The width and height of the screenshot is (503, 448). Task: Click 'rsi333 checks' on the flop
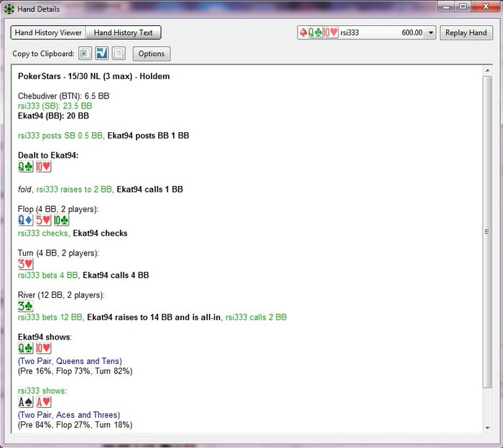(x=43, y=233)
